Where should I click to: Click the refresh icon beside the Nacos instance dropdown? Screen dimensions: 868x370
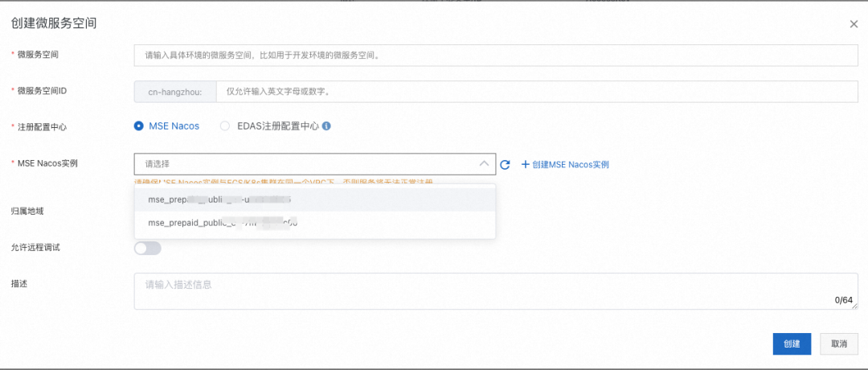[x=505, y=165]
